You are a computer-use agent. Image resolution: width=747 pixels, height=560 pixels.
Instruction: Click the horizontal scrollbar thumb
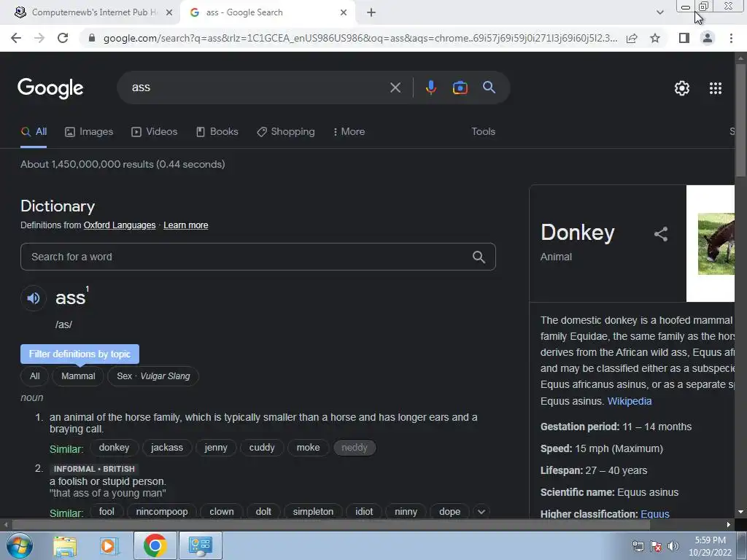click(x=331, y=525)
